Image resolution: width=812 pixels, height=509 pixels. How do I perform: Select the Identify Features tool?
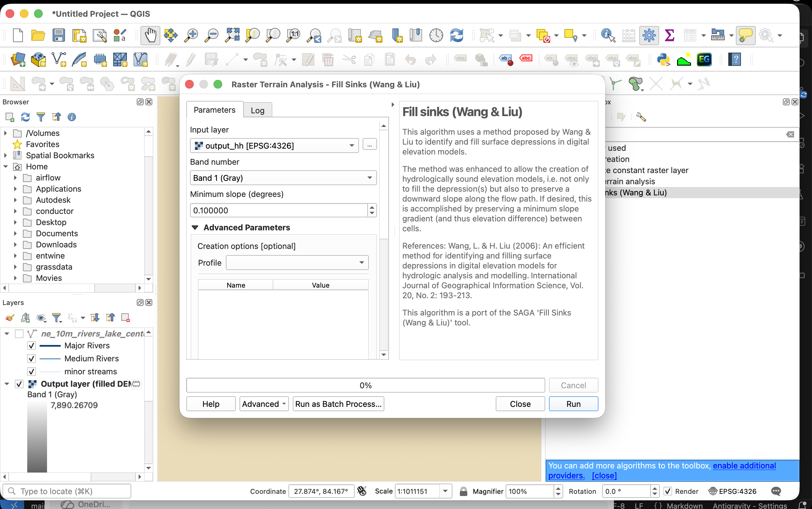pos(608,35)
